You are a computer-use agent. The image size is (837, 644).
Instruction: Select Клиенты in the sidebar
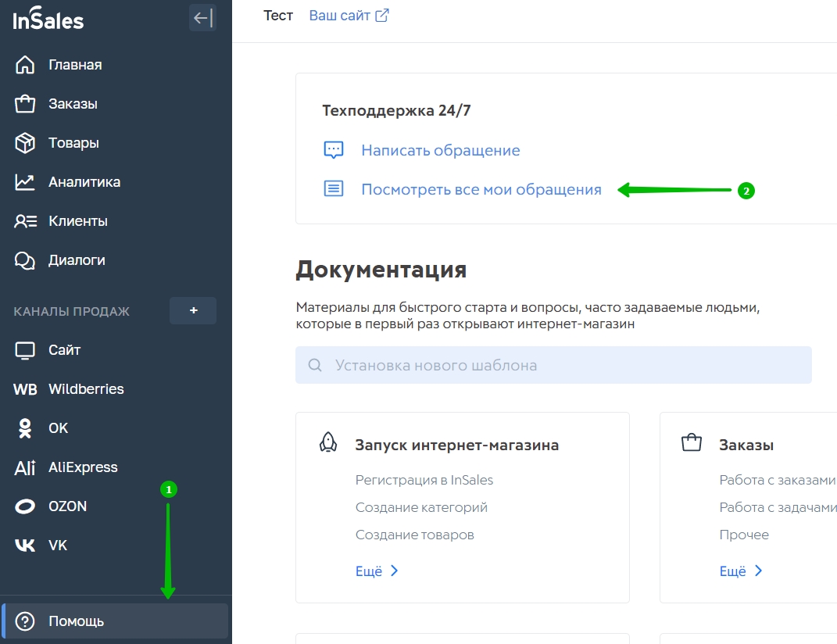[x=78, y=221]
